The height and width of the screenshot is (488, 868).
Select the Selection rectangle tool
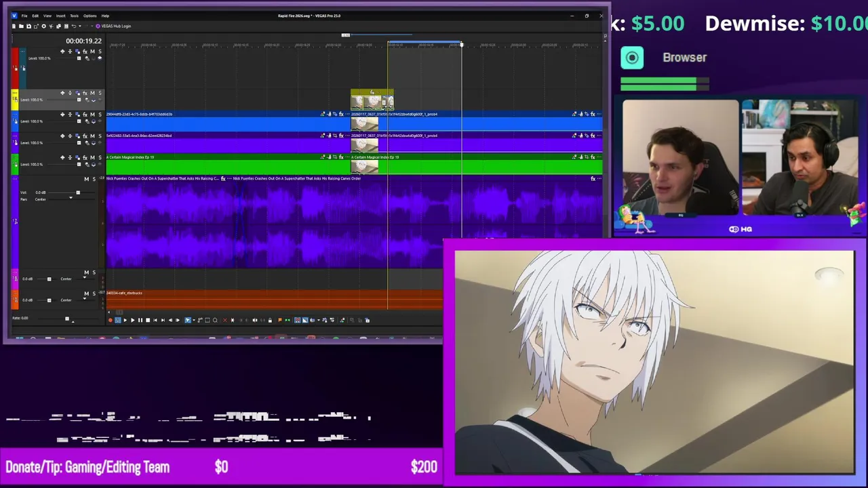click(x=208, y=320)
